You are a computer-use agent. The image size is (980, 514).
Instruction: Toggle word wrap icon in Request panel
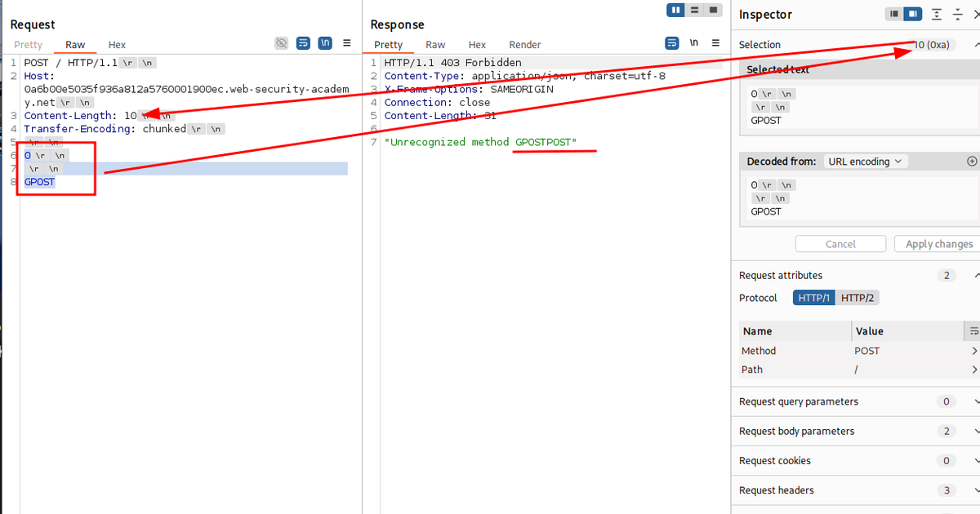[x=303, y=43]
